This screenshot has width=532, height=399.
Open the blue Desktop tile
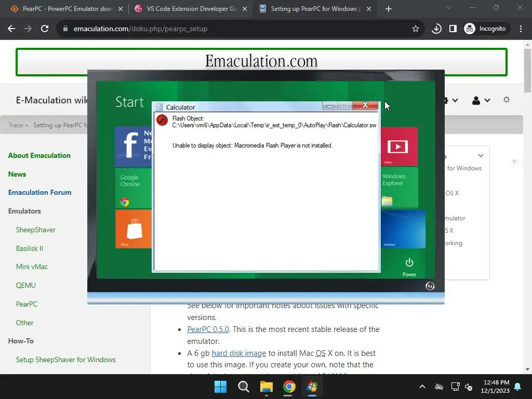point(403,229)
